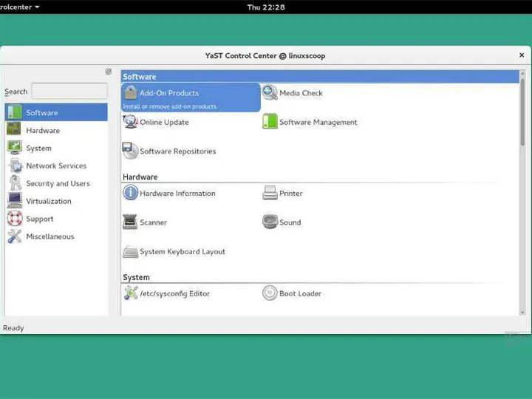
Task: Open the /etc/sysconfig Editor icon
Action: tap(131, 293)
